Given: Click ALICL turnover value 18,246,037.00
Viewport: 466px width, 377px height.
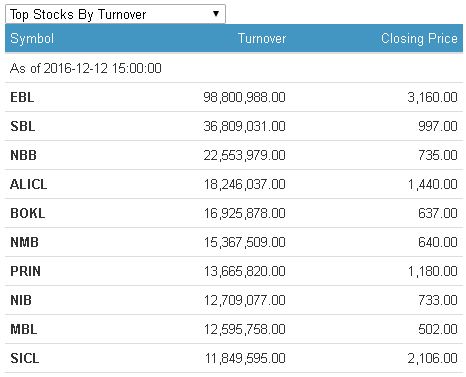Looking at the screenshot, I should pos(245,184).
